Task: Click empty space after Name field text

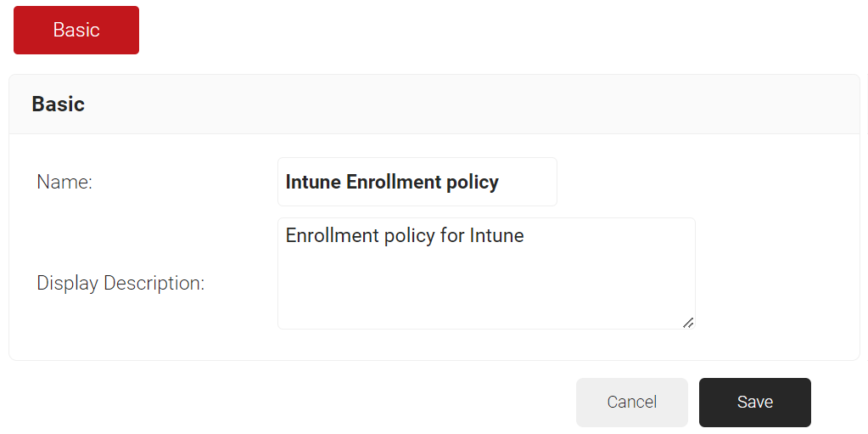Action: 528,182
